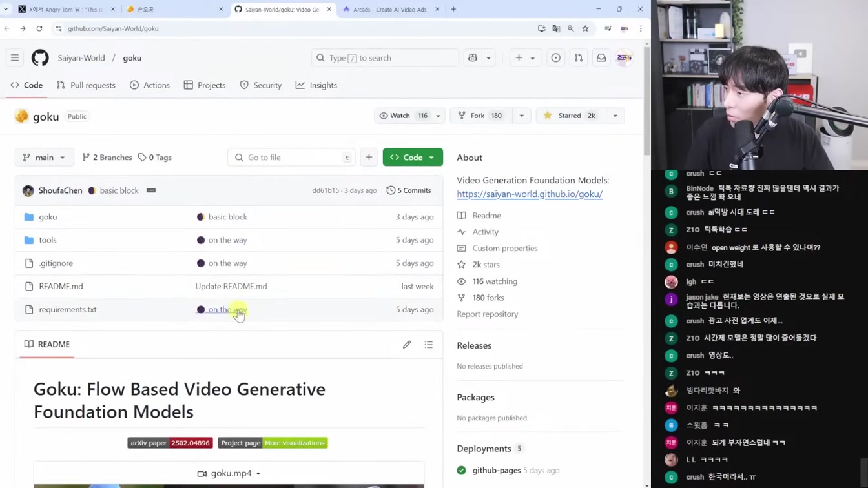Select the README tab heading
This screenshot has height=488, width=868.
46,345
